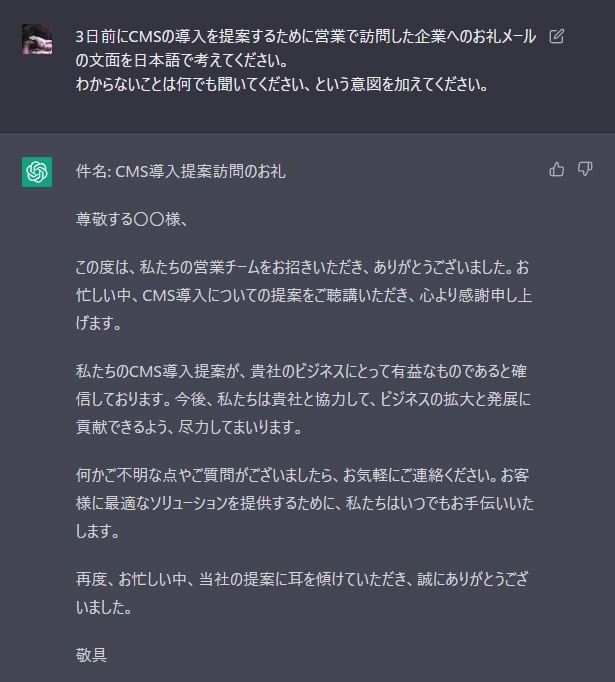This screenshot has height=682, width=615.
Task: Click the edit icon beside the user prompt
Action: coord(556,36)
